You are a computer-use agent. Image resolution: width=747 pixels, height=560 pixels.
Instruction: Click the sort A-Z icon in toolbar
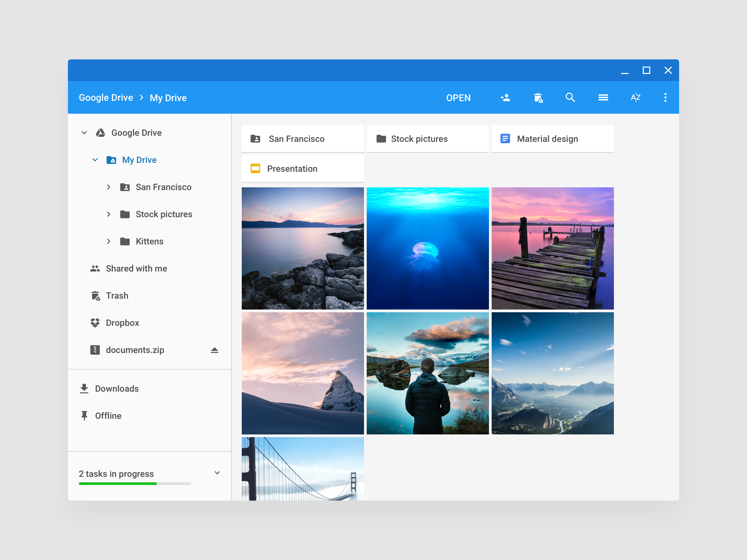636,98
